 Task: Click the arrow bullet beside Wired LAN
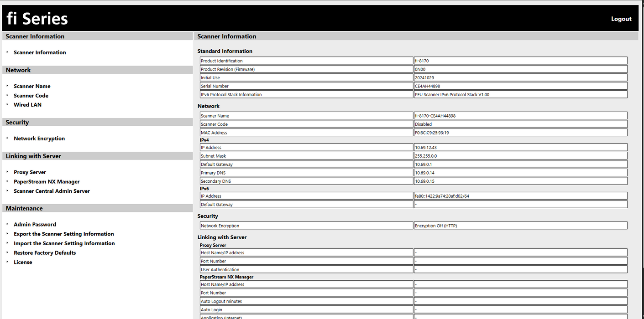pos(8,104)
